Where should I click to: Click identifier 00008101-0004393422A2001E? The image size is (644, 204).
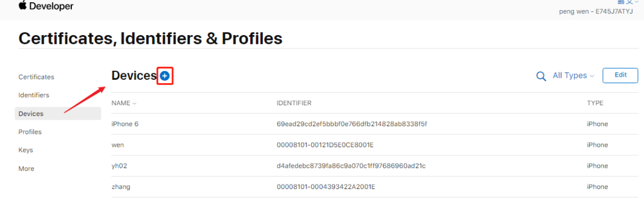tap(326, 187)
